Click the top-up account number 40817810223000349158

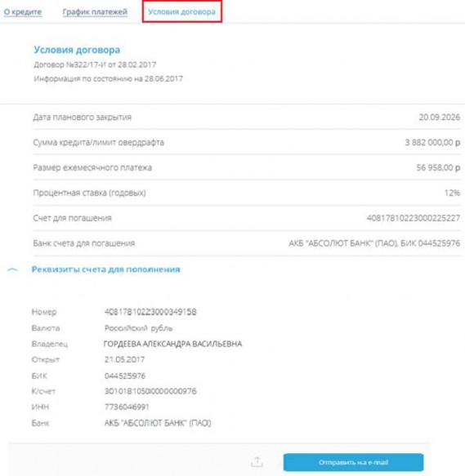(150, 312)
